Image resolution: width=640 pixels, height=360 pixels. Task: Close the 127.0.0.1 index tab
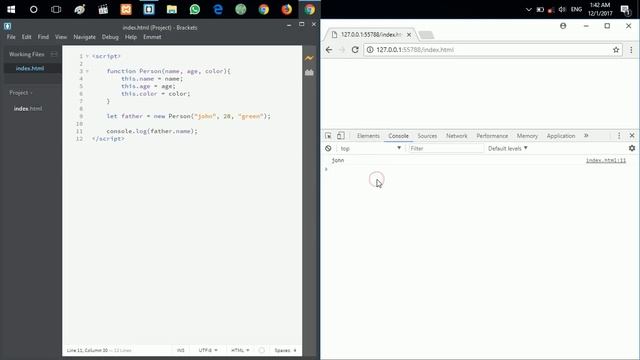(x=409, y=35)
